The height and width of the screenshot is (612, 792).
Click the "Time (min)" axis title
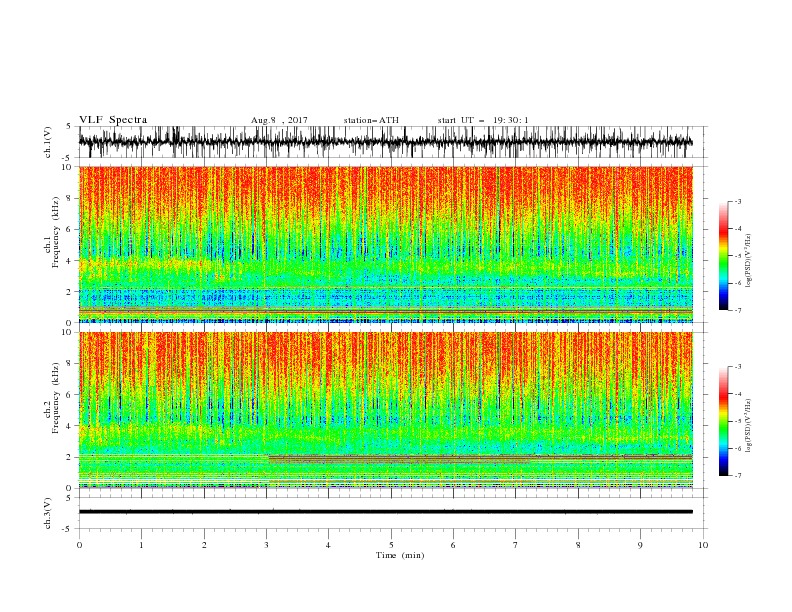coord(400,555)
